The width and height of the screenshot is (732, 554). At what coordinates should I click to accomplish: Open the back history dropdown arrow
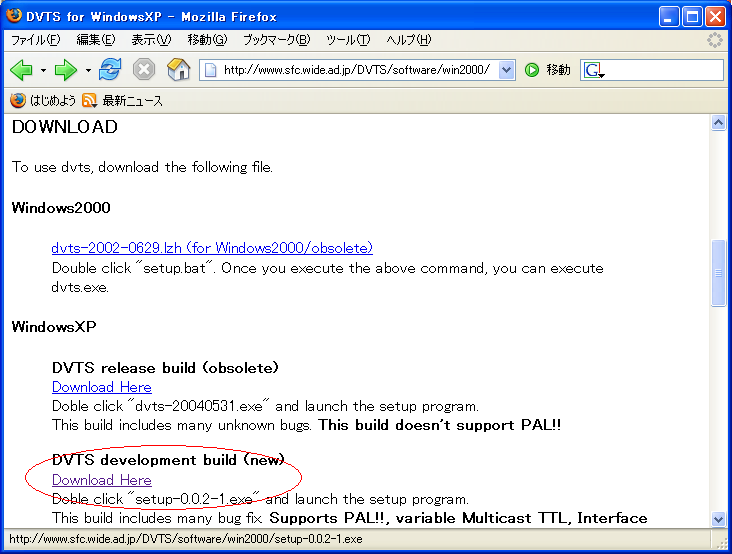43,71
